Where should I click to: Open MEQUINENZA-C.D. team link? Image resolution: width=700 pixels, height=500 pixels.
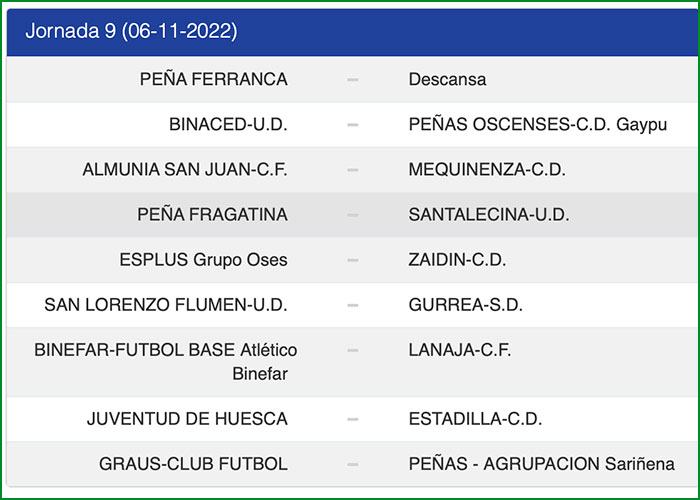[487, 170]
